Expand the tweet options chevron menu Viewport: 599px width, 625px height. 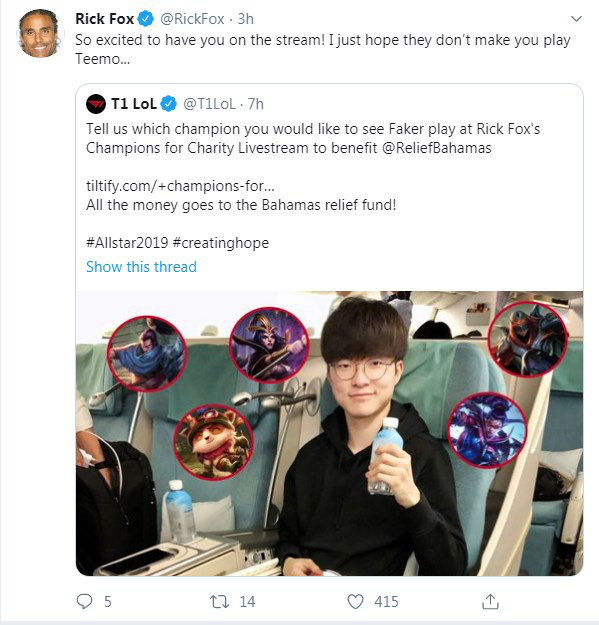(x=576, y=19)
